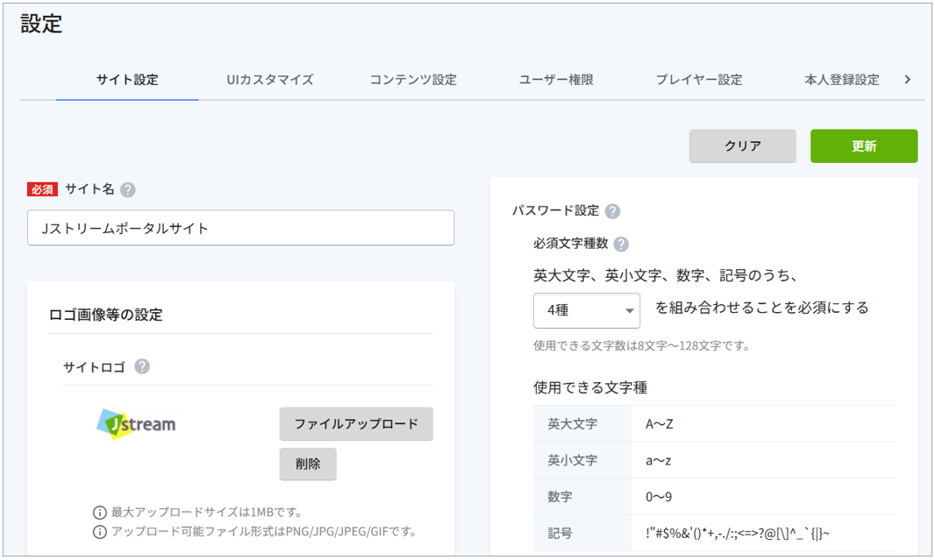Click the green 更新 button
The image size is (935, 560).
point(863,146)
